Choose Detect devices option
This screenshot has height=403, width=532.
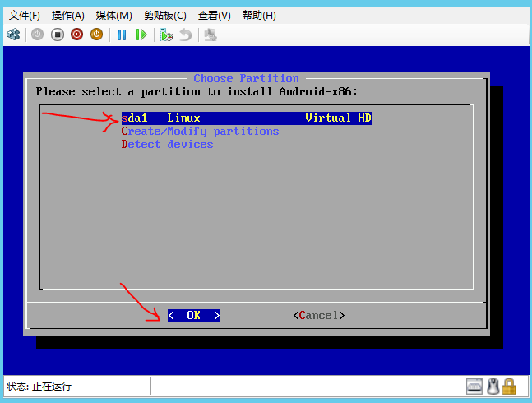pyautogui.click(x=167, y=145)
